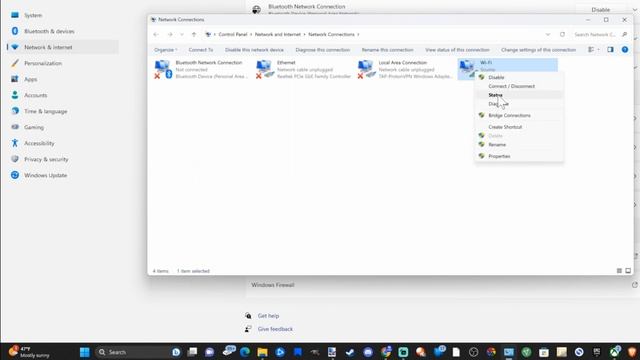640x360 pixels.
Task: Click Disable this network device
Action: point(254,50)
